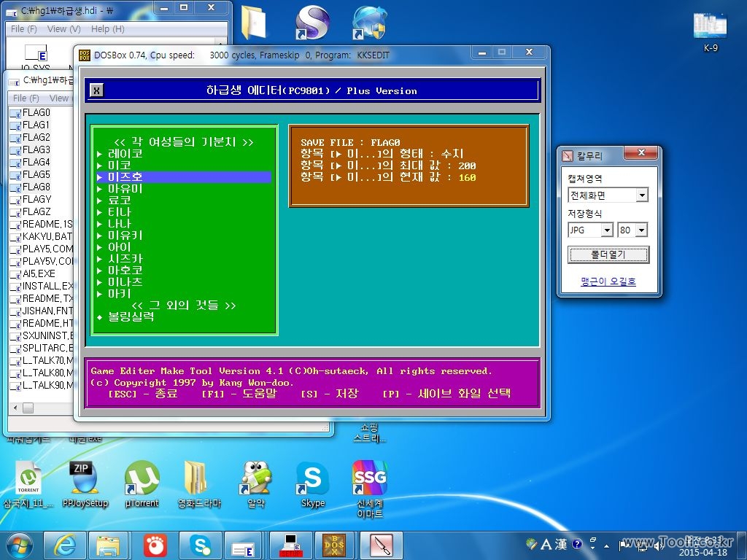This screenshot has height=560, width=747.
Task: Open the 맹군이 오길호 link
Action: 608,281
